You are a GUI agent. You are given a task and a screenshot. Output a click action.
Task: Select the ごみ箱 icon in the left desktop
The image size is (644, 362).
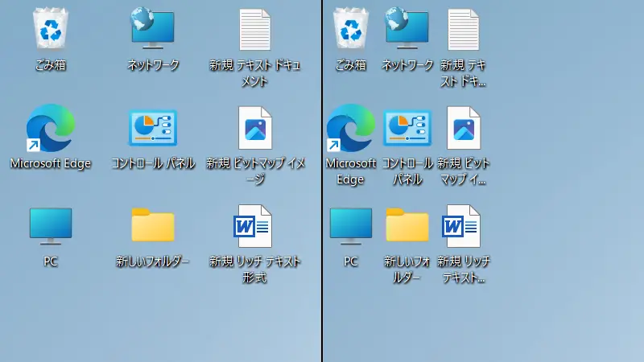coord(51,29)
